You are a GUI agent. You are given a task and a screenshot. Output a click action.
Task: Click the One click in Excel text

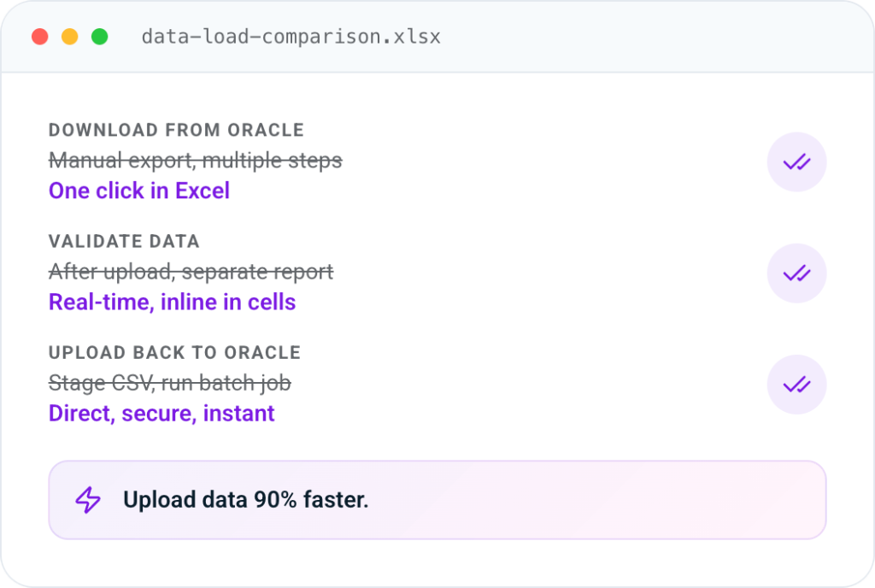click(x=139, y=191)
